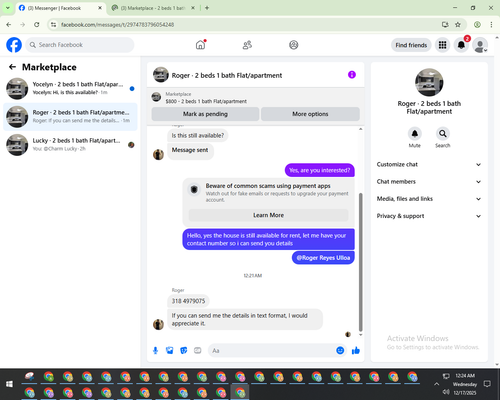Mark the listing as pending
The image size is (500, 400).
coord(205,114)
